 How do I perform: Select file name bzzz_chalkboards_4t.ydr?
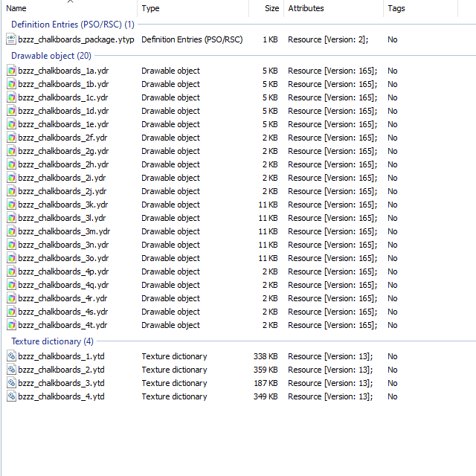[x=62, y=325]
